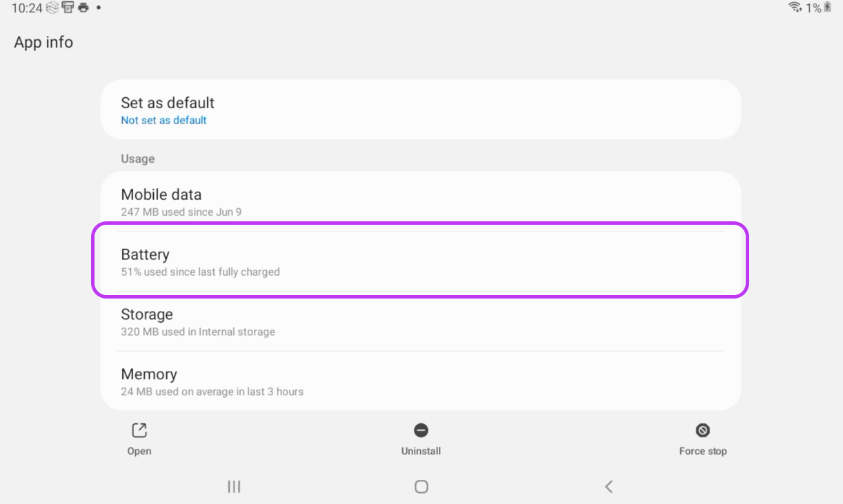The image size is (843, 504).
Task: Tap the Wi-Fi status bar icon
Action: pos(795,8)
